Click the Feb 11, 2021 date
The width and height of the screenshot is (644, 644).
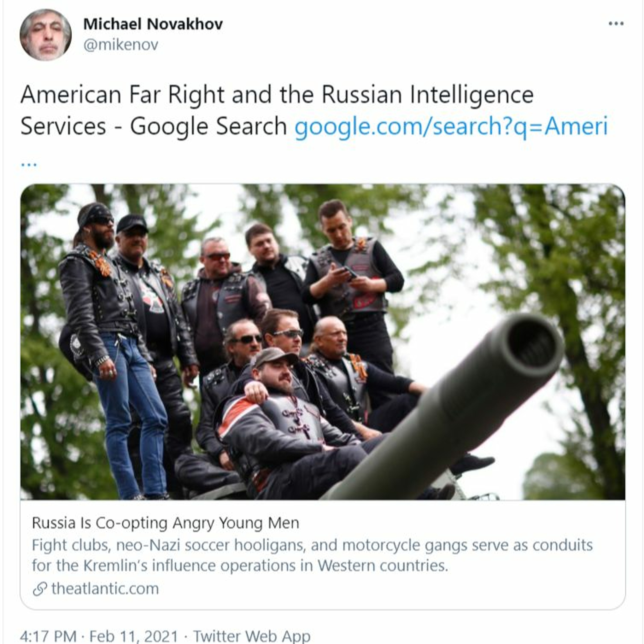coord(133,636)
